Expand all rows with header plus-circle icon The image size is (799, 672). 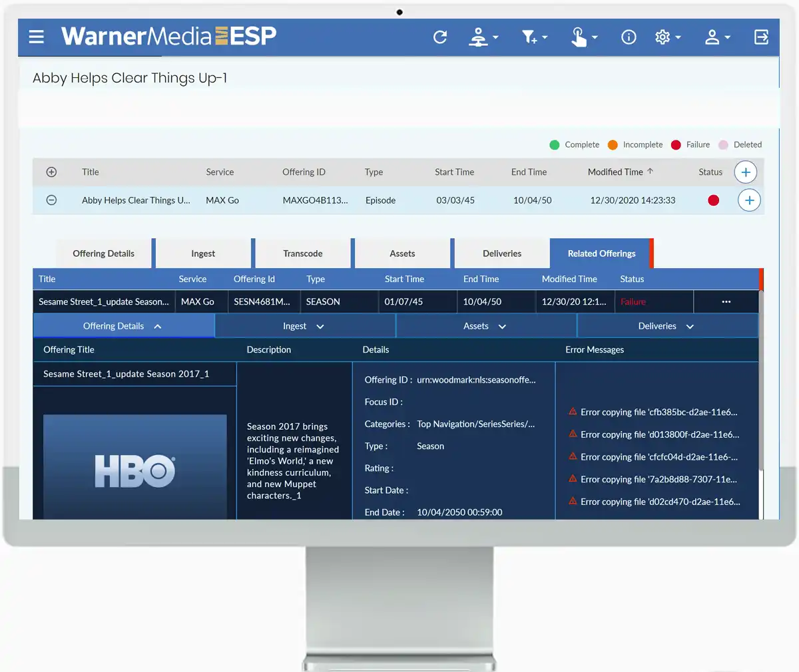click(x=51, y=172)
